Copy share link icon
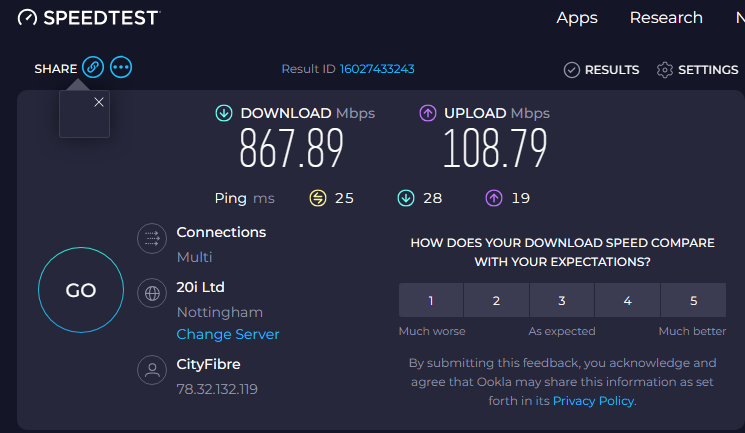Image resolution: width=745 pixels, height=433 pixels. pos(93,67)
